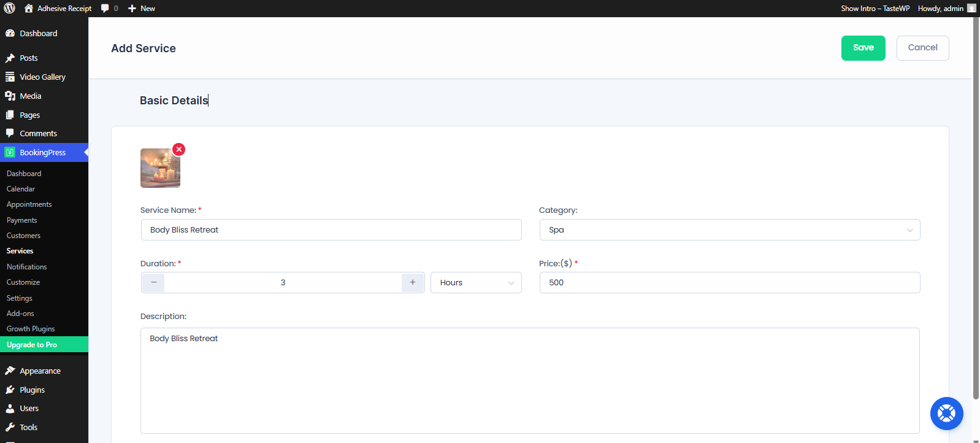Open the New content menu
This screenshot has width=980, height=443.
142,9
